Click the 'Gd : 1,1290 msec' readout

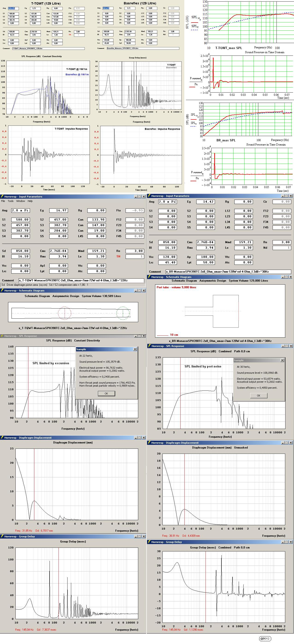click(194, 629)
